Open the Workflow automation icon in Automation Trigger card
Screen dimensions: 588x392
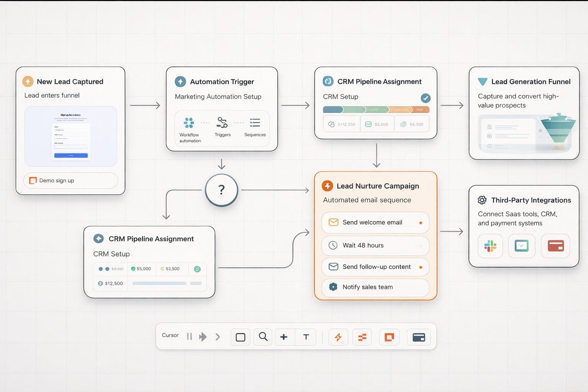coord(189,123)
